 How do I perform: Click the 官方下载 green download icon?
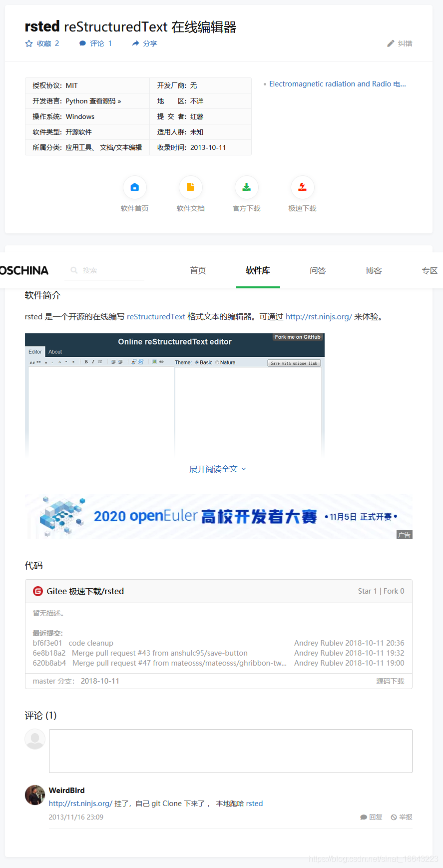pos(247,187)
